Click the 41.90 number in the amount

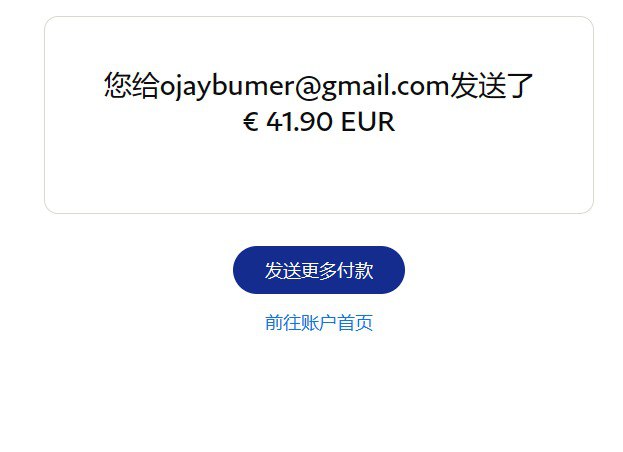click(300, 122)
